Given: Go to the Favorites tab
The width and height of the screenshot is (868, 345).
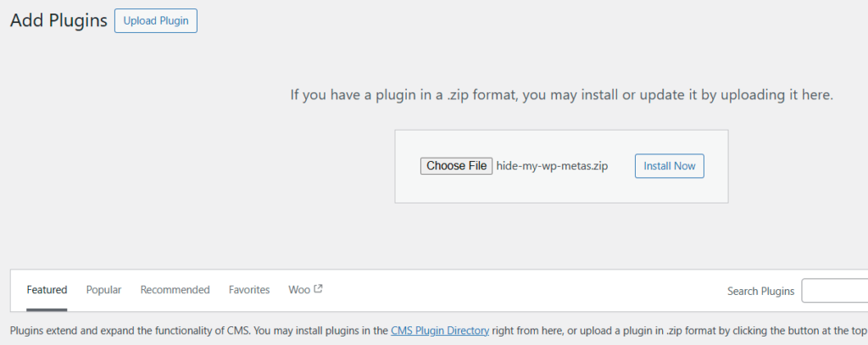Looking at the screenshot, I should [x=249, y=290].
